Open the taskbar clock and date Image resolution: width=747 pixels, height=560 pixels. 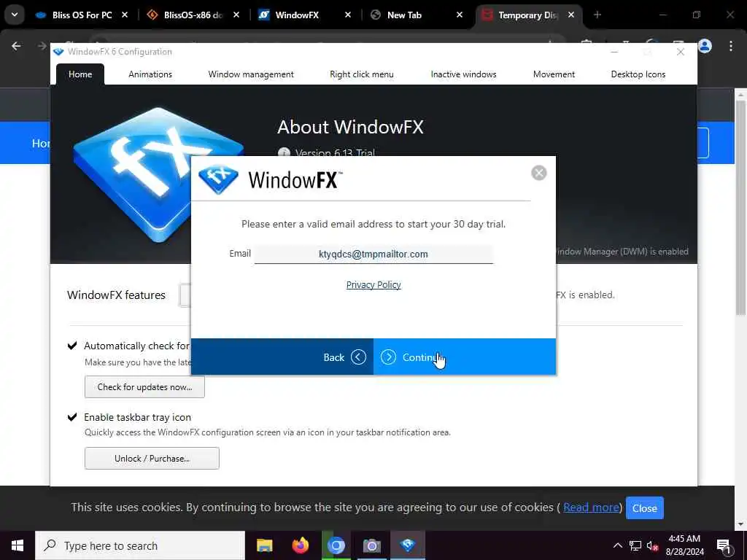(684, 545)
